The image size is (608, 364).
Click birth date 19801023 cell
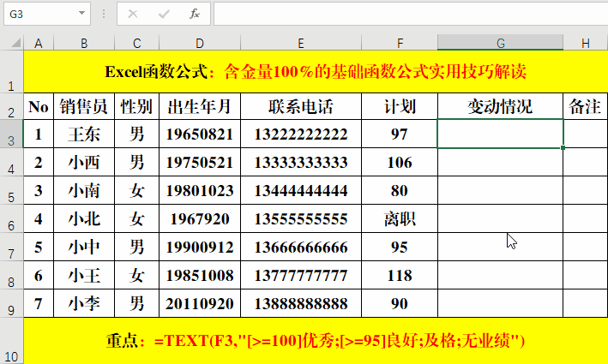point(200,190)
